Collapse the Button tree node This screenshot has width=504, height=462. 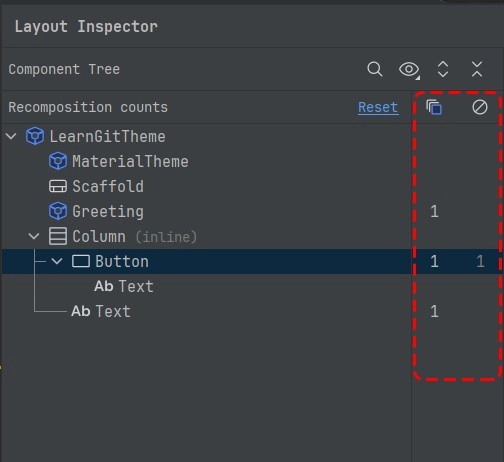(57, 261)
